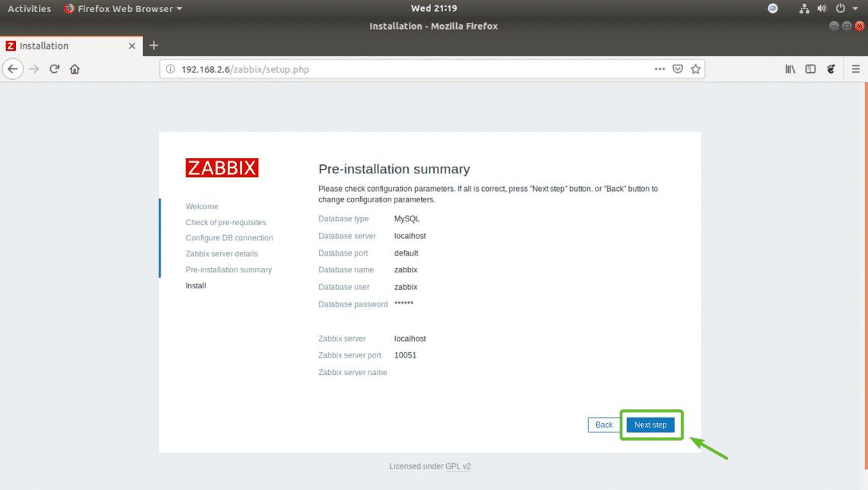Click Zabbix server port 10051 value
868x490 pixels.
click(x=405, y=355)
